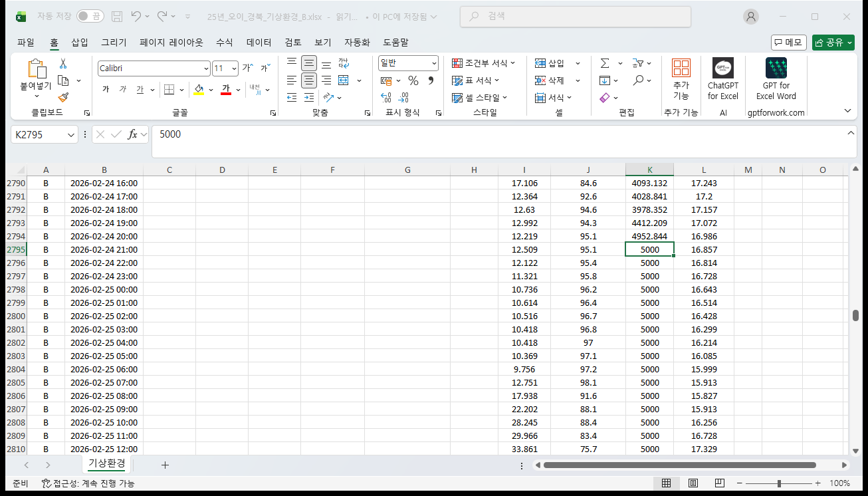Viewport: 868px width, 496px height.
Task: Expand the 조건부 서식 menu
Action: (483, 63)
